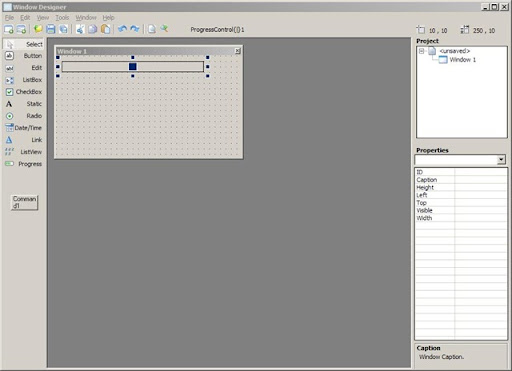Collapse the <unsaved> project tree node
Screen dimensions: 512x371
(x=421, y=51)
